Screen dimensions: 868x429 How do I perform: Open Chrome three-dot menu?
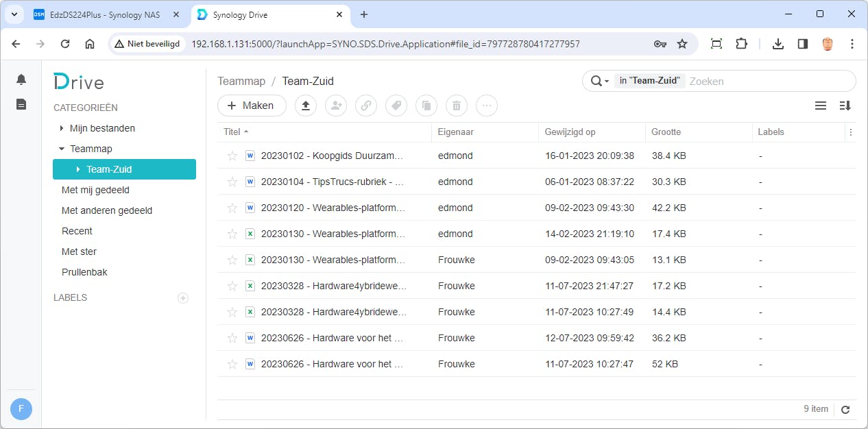coord(852,44)
